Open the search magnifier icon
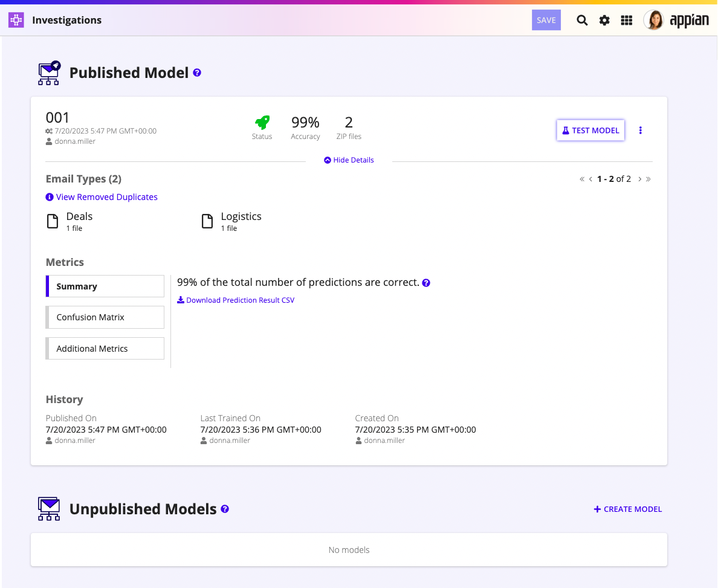The width and height of the screenshot is (718, 588). point(582,20)
